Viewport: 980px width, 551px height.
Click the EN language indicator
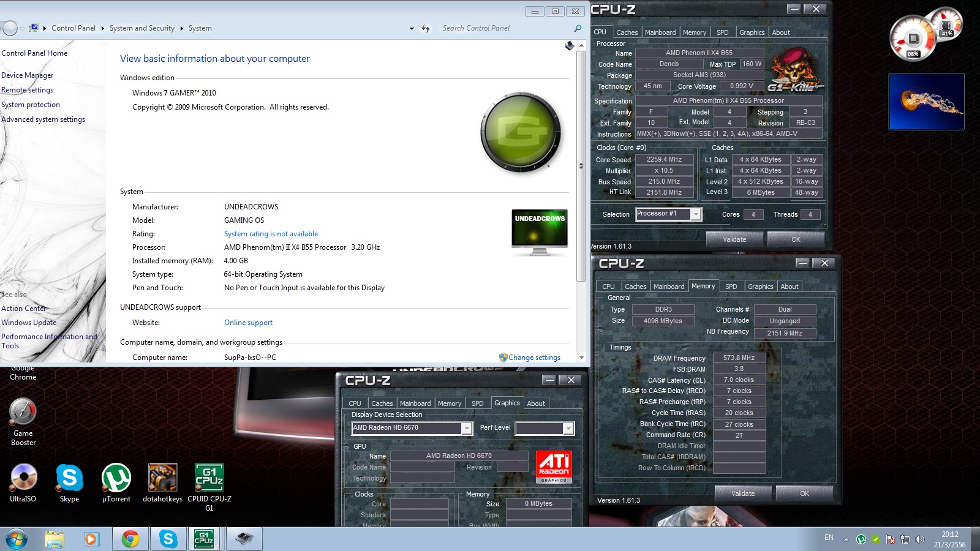pyautogui.click(x=829, y=538)
